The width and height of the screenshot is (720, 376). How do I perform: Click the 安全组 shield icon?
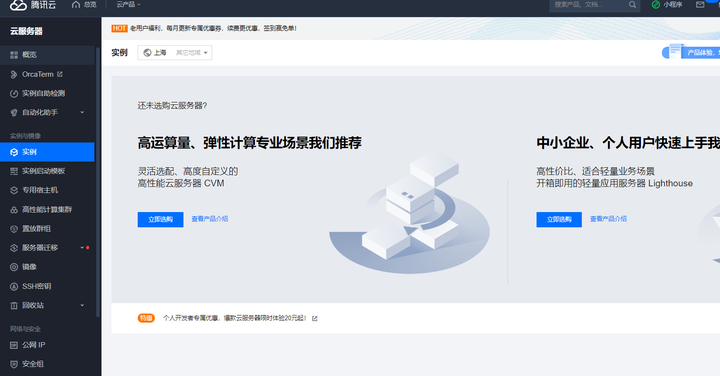tap(14, 364)
